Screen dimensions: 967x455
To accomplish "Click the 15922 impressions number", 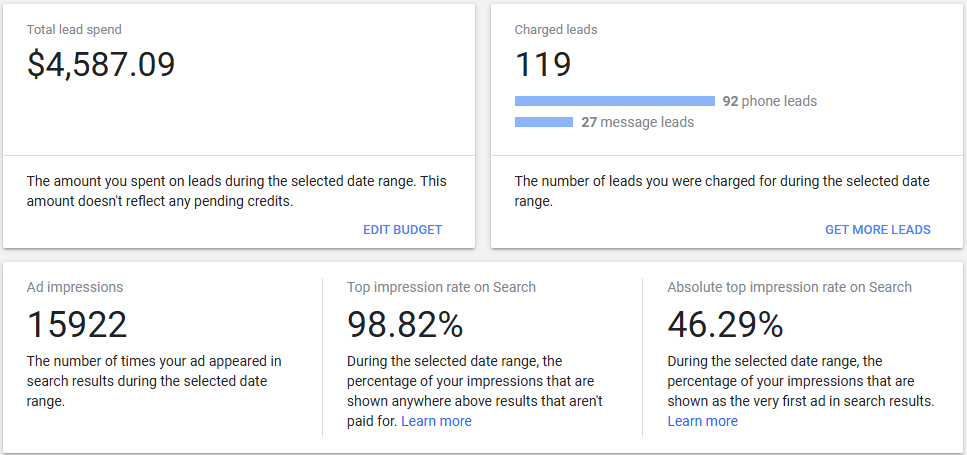I will pyautogui.click(x=77, y=324).
